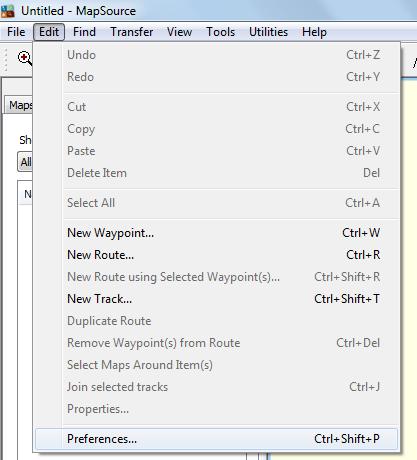This screenshot has height=460, width=417.
Task: Click the N column header in list
Action: 26,194
